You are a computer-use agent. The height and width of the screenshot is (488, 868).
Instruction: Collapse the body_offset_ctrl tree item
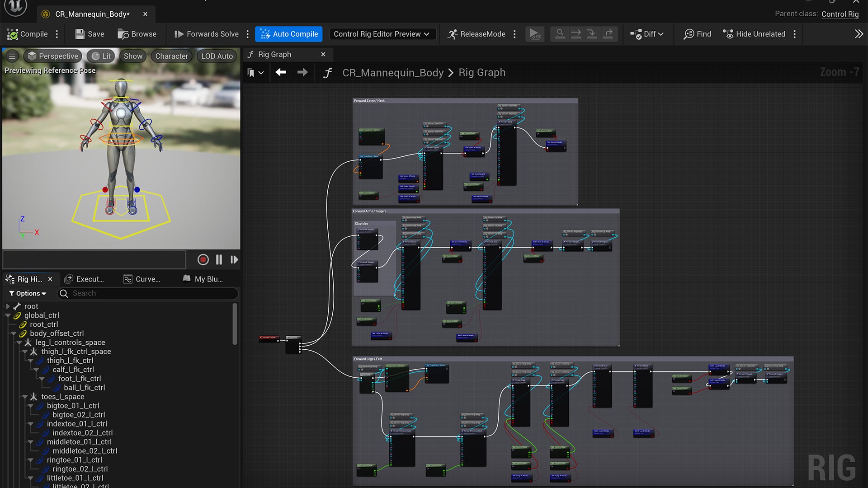click(14, 333)
